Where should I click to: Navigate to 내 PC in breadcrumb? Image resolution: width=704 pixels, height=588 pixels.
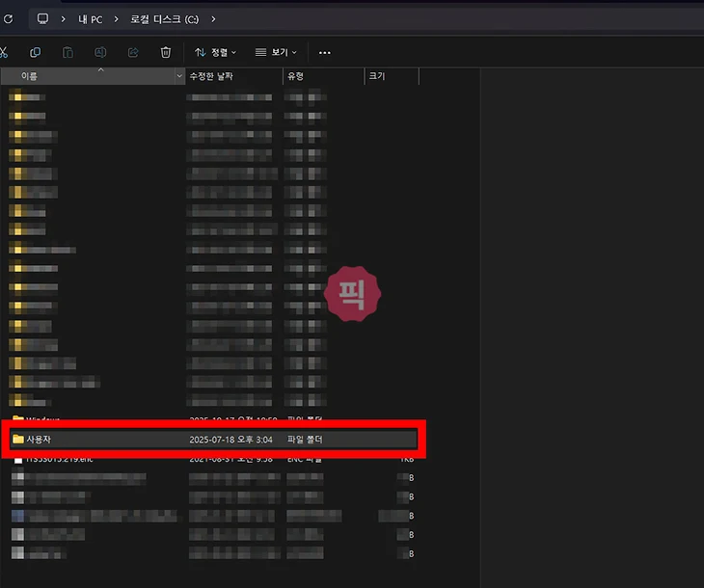pyautogui.click(x=91, y=18)
